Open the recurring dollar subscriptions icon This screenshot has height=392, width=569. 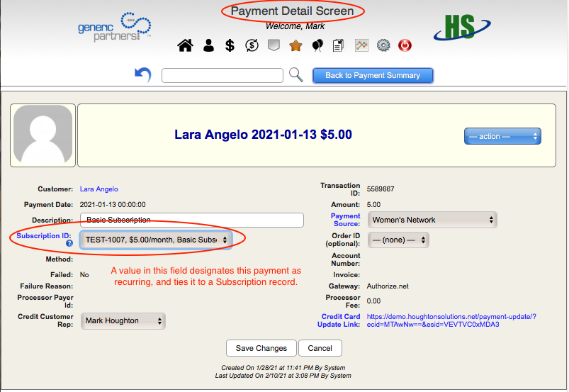(x=252, y=46)
